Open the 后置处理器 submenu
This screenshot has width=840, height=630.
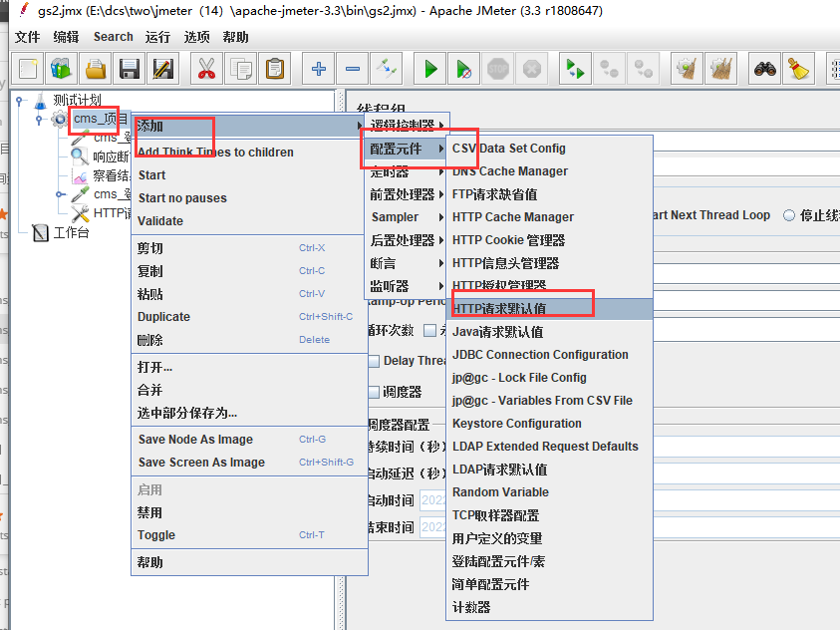[x=406, y=240]
